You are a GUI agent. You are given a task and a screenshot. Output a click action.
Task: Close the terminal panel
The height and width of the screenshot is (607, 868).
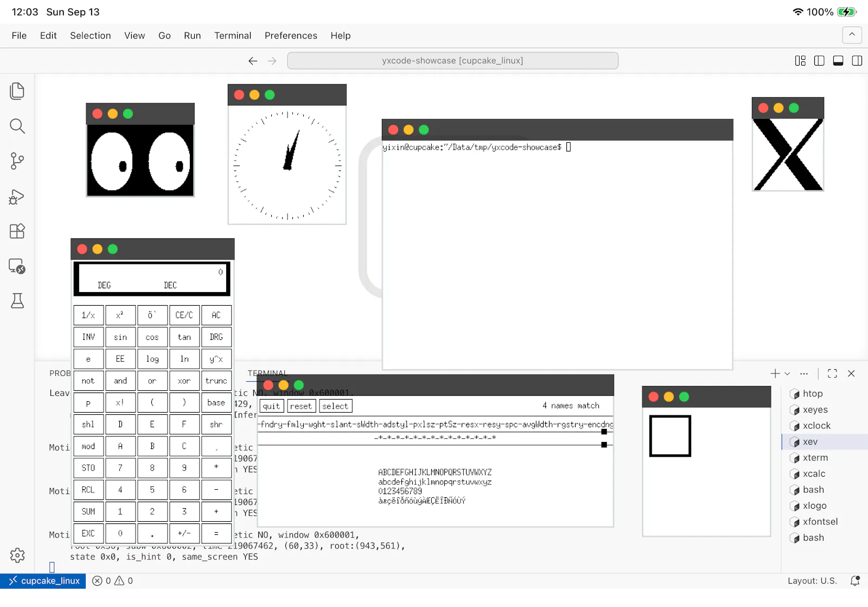(851, 374)
